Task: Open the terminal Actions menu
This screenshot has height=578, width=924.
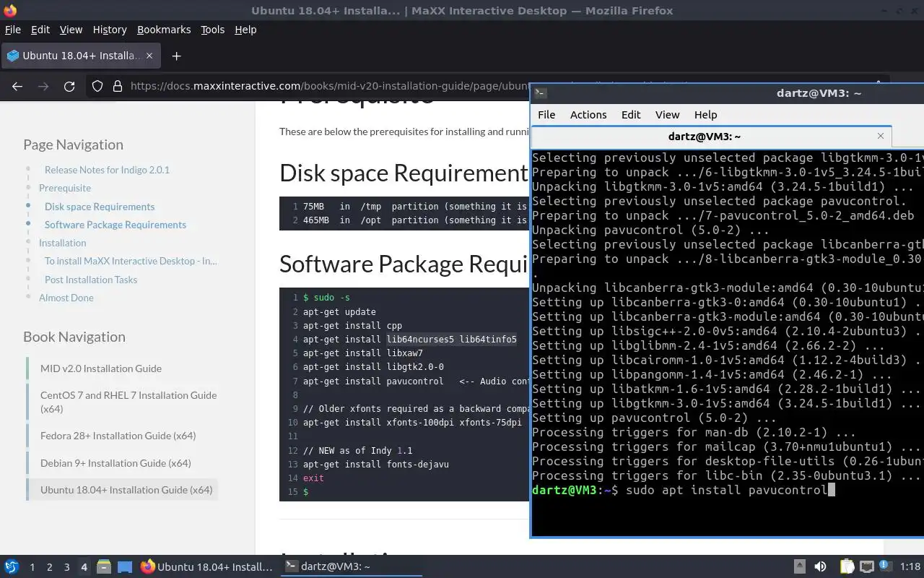Action: pos(588,115)
